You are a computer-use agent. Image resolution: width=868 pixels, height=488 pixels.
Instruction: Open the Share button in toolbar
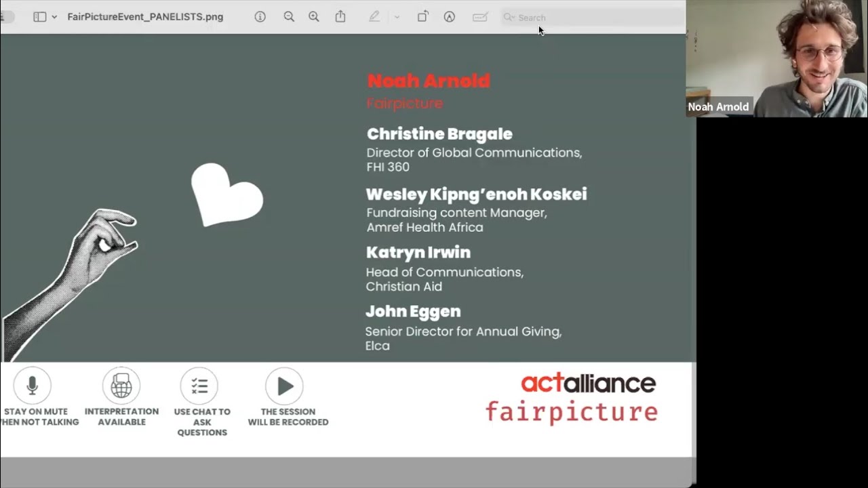[x=340, y=16]
